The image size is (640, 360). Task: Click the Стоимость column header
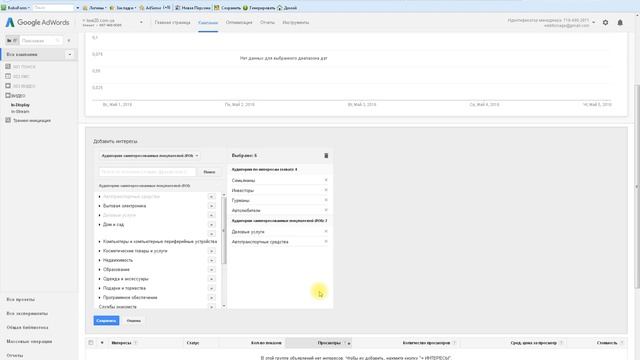point(607,343)
